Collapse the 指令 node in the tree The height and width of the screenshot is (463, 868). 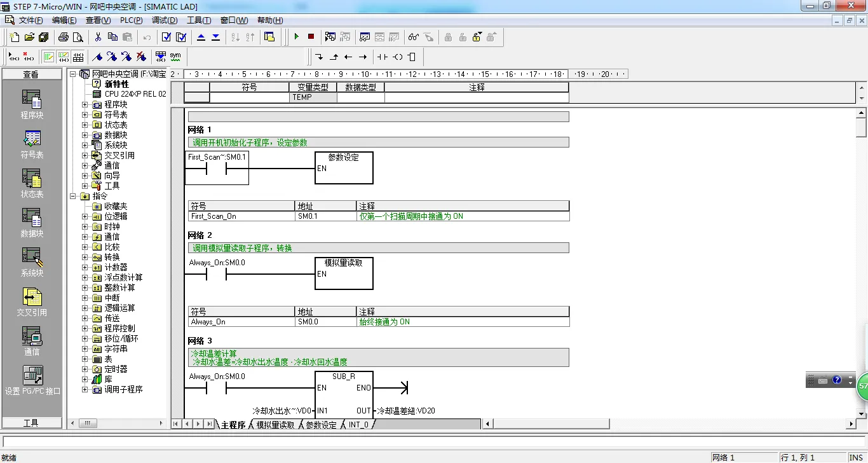[x=74, y=196]
